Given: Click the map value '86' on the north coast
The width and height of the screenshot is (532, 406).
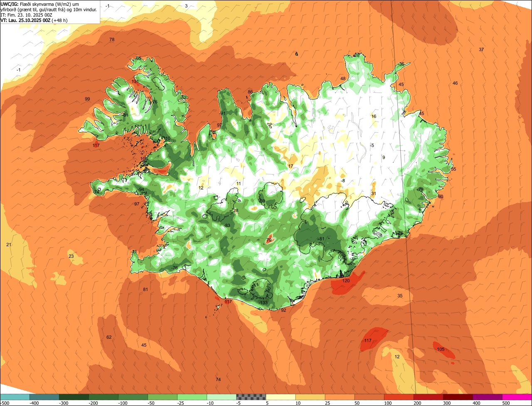Looking at the screenshot, I should (250, 92).
